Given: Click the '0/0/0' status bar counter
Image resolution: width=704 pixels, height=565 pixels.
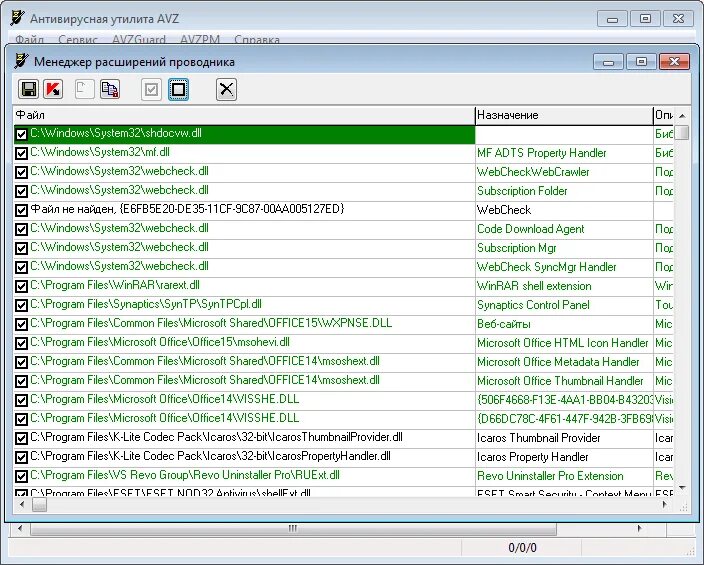Looking at the screenshot, I should (522, 548).
